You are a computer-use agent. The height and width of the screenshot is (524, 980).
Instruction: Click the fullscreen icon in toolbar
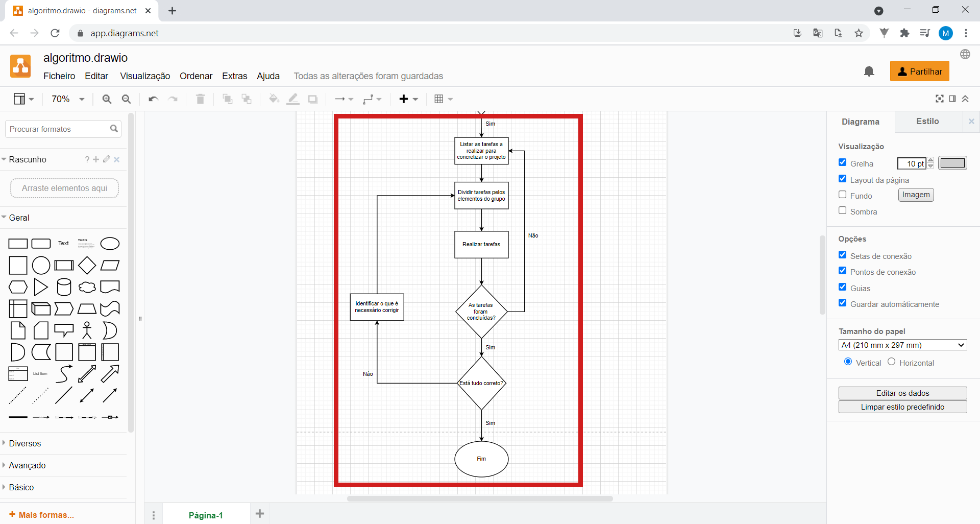[x=940, y=99]
